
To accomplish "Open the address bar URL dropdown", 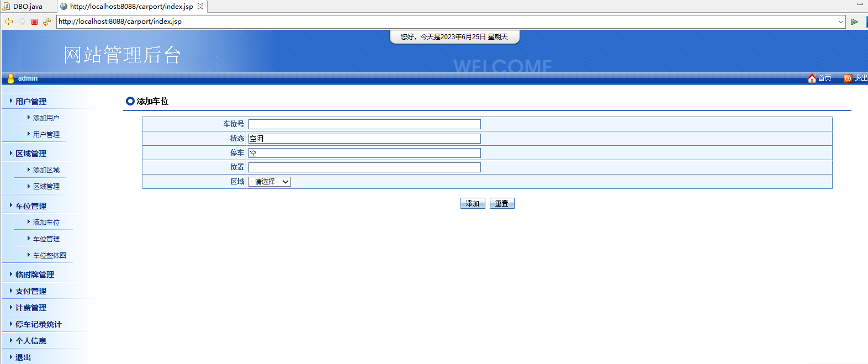I will tap(841, 22).
